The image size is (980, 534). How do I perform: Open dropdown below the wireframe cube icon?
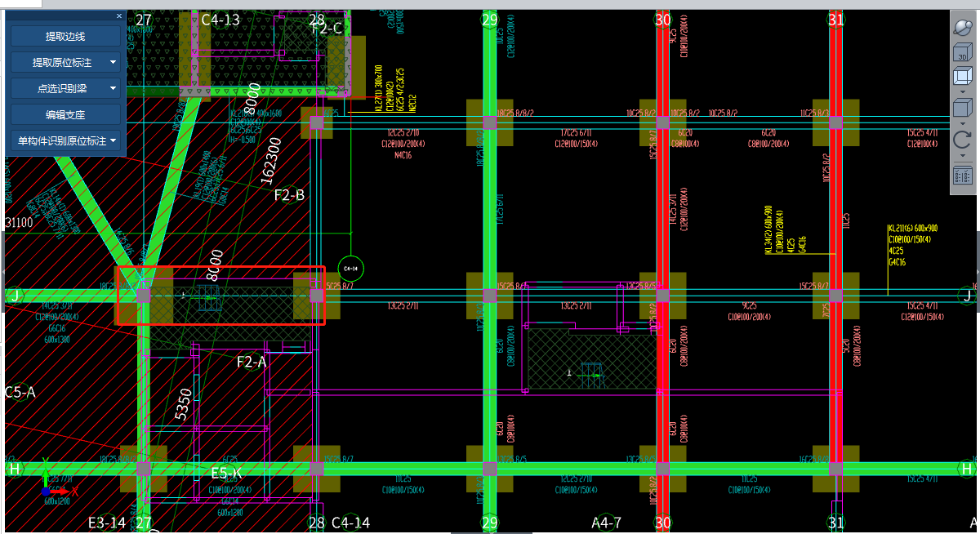coord(964,91)
